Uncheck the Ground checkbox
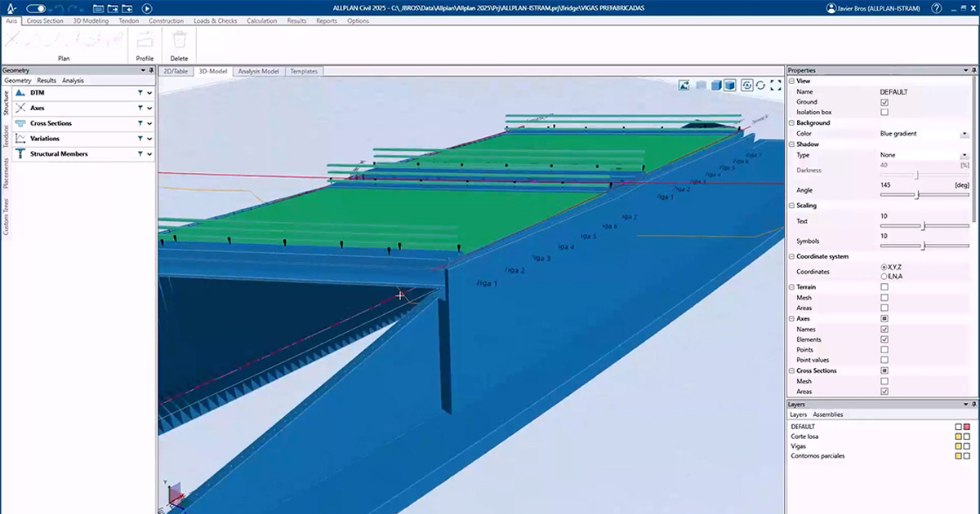Viewport: 980px width, 514px height. pyautogui.click(x=884, y=102)
